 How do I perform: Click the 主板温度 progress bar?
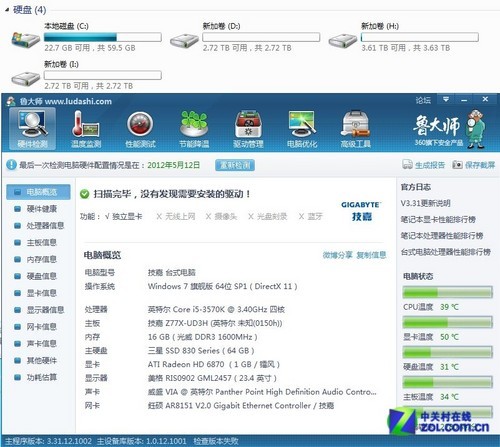point(448,382)
